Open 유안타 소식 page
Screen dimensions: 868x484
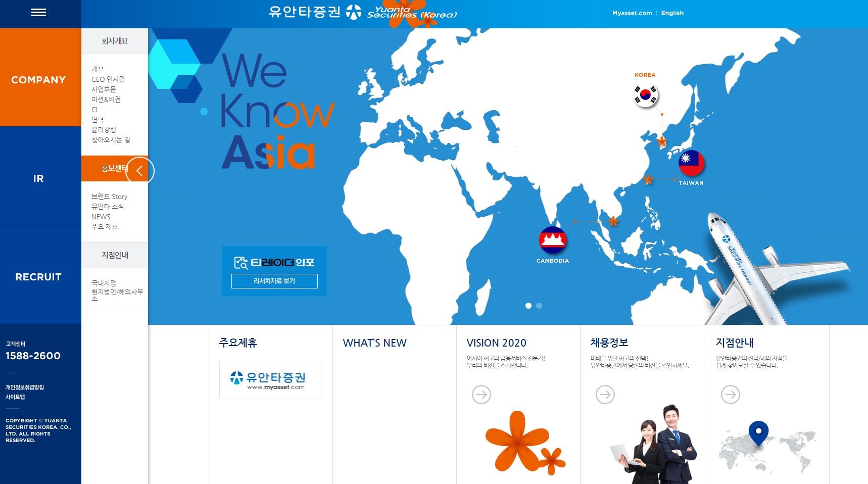(108, 207)
